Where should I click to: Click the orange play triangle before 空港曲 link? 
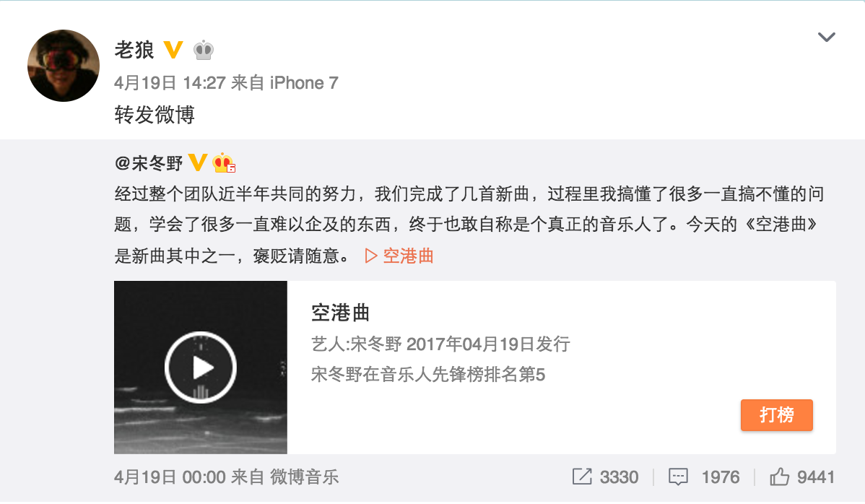371,256
